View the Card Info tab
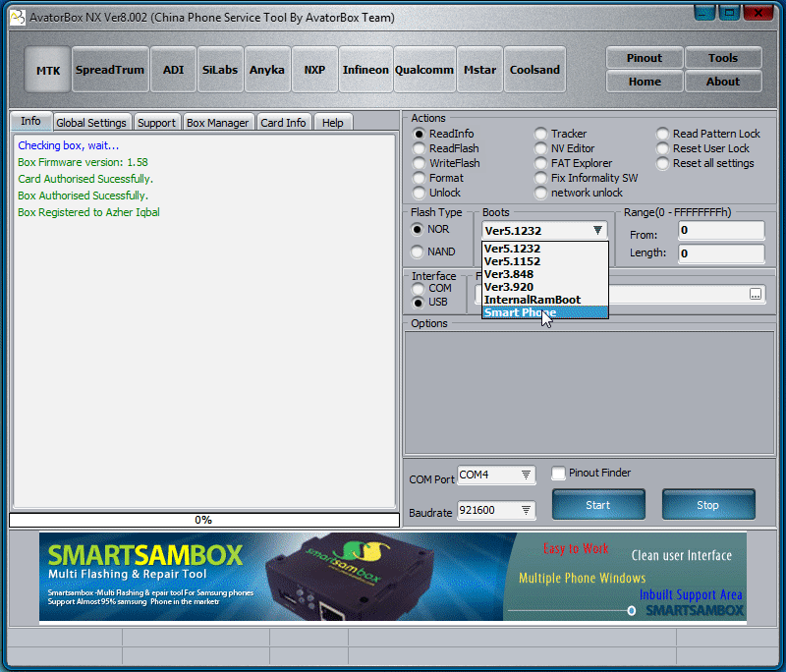The image size is (786, 672). (283, 123)
